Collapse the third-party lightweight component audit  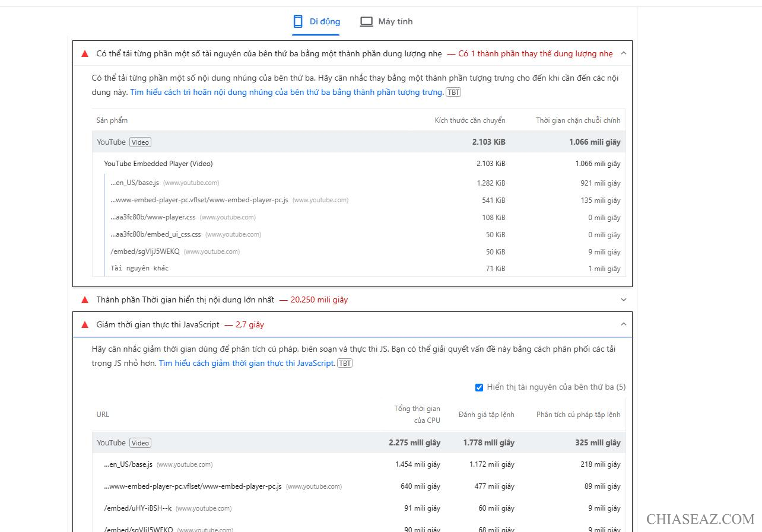click(x=623, y=53)
